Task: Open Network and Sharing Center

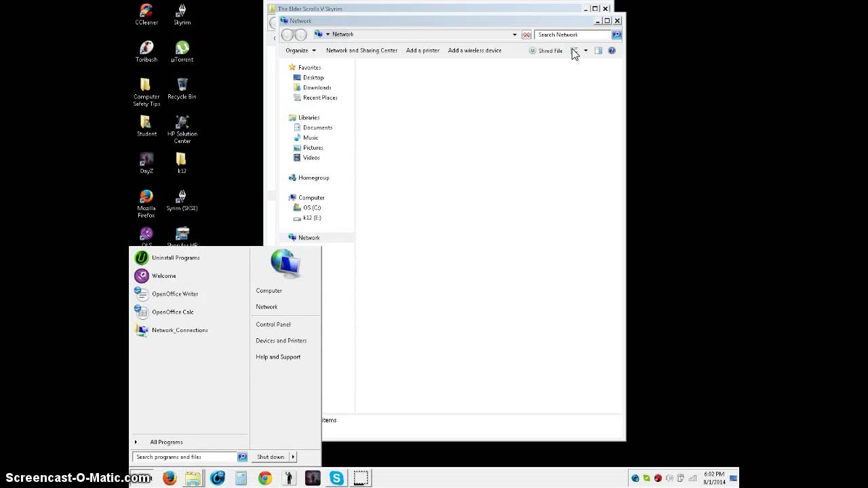Action: (361, 51)
